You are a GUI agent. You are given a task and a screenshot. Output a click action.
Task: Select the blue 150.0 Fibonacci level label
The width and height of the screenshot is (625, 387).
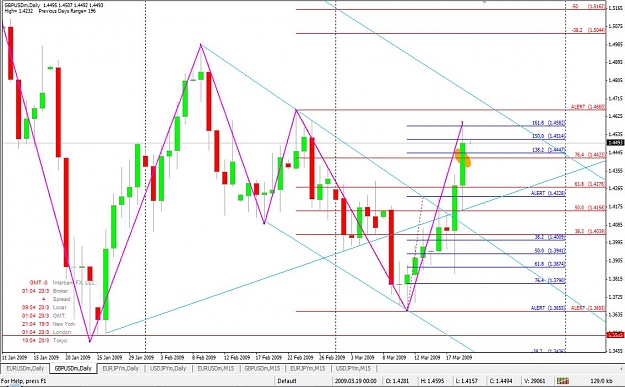click(x=548, y=136)
